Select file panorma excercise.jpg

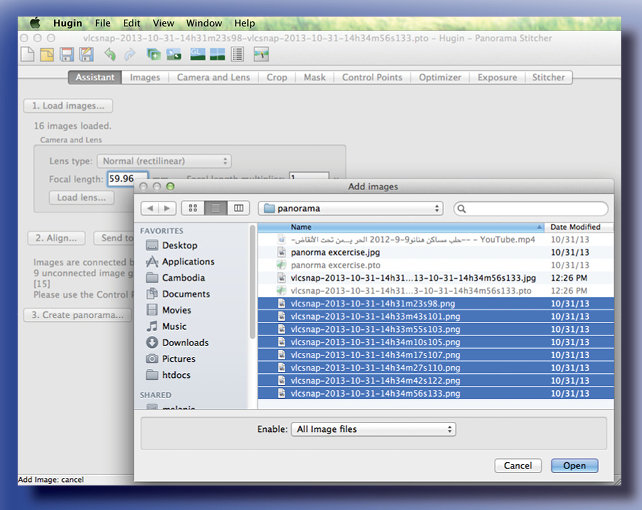[436, 253]
